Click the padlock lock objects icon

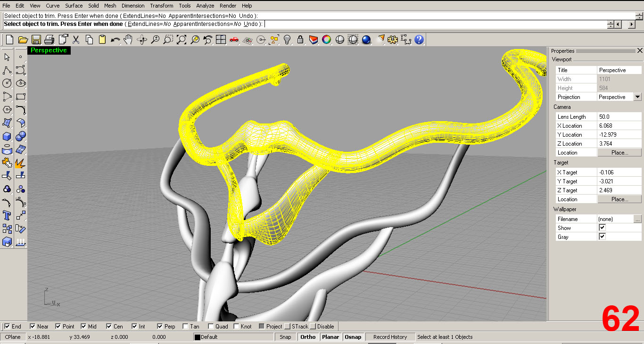[300, 40]
